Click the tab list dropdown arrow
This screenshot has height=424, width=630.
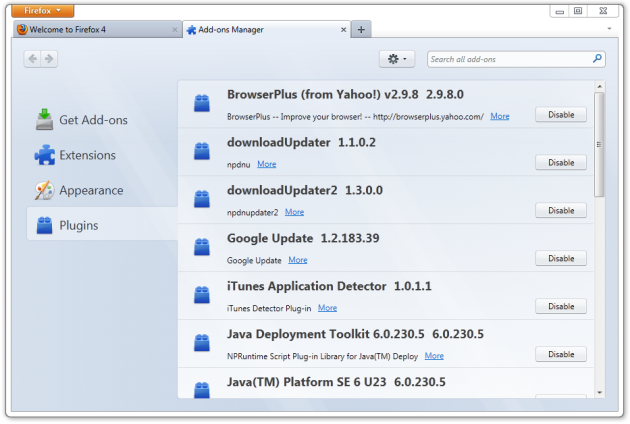(609, 29)
